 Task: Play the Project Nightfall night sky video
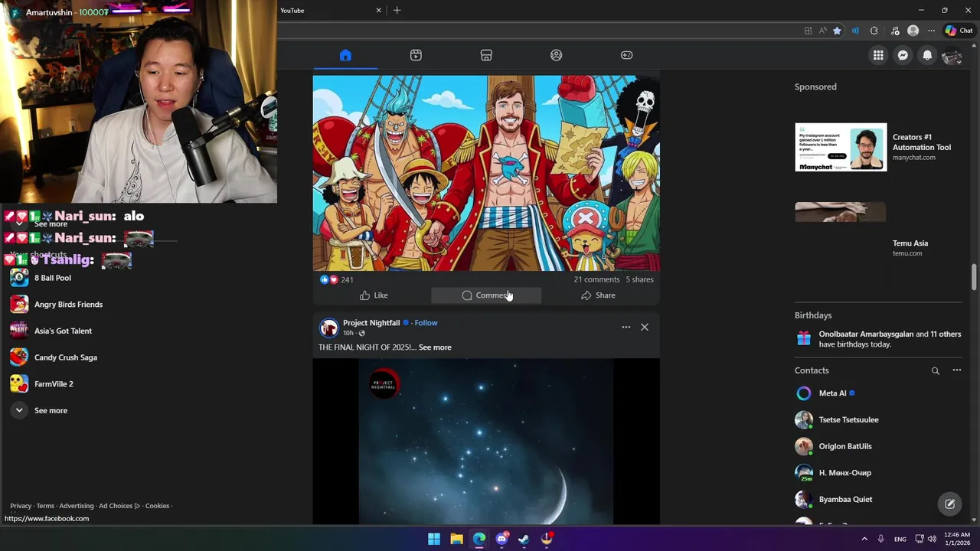[x=486, y=442]
